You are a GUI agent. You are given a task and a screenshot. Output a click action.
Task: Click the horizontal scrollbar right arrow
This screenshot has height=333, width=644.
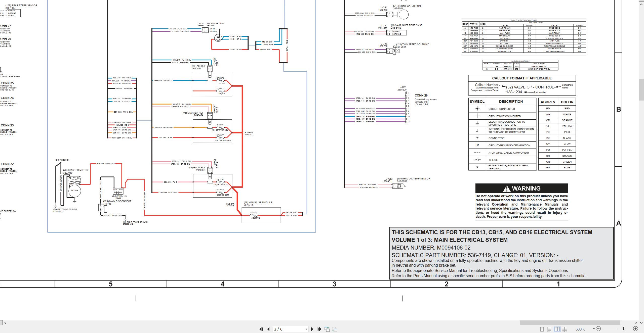[636, 323]
